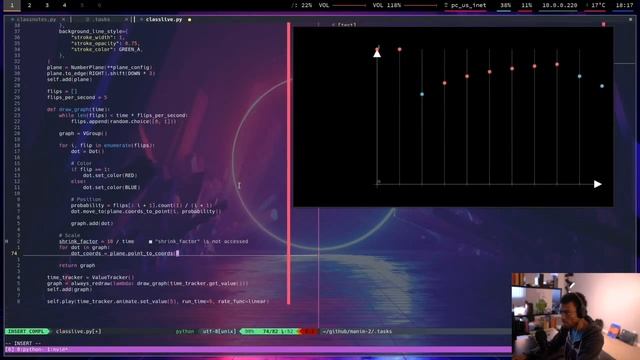This screenshot has width=640, height=360.
Task: Click the '-- INSERT --' mode message
Action: tap(23, 343)
